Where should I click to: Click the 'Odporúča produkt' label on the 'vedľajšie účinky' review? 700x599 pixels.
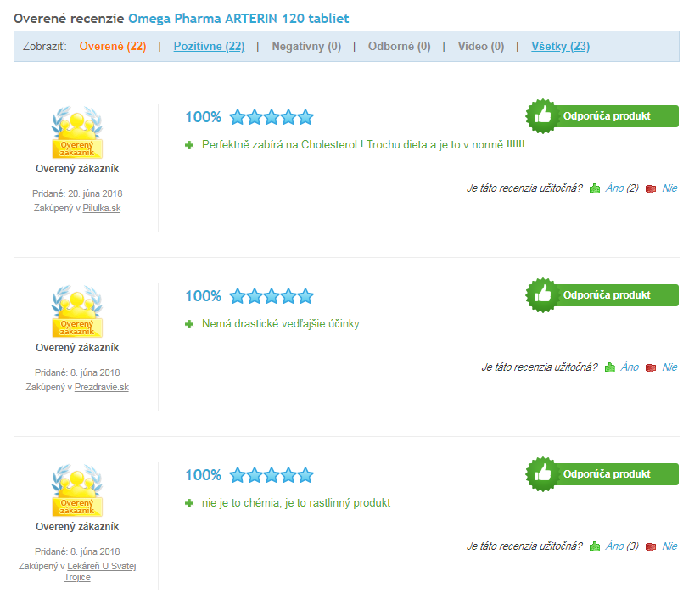(x=607, y=295)
